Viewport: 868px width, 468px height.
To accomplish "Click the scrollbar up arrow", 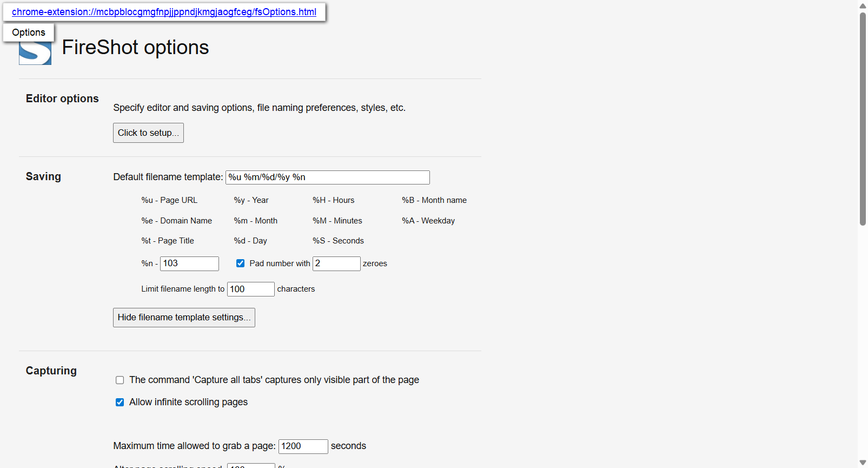I will (863, 5).
